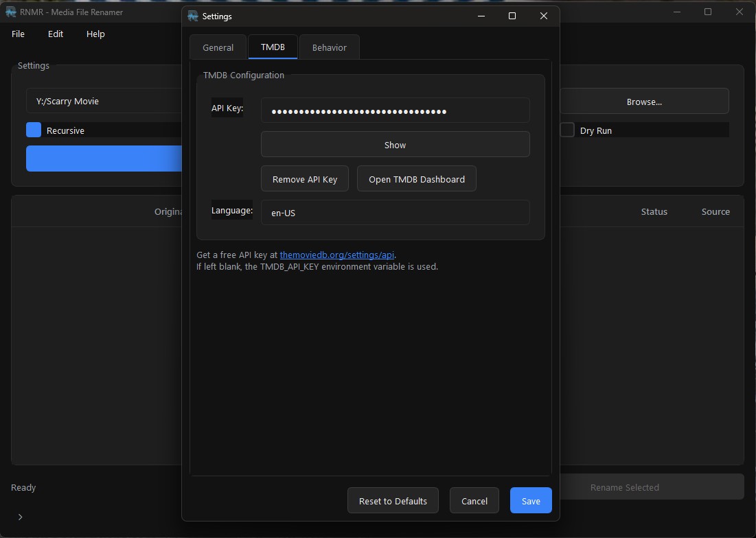Open the Behavior tab

[x=329, y=47]
